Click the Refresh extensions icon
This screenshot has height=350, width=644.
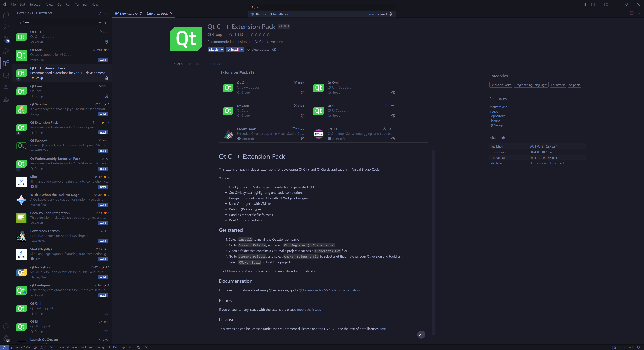pyautogui.click(x=99, y=13)
